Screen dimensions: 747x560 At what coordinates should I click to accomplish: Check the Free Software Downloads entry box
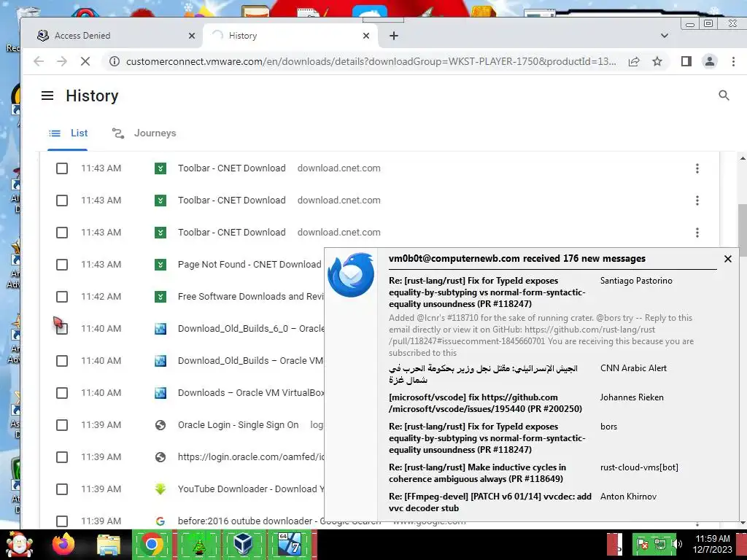tap(62, 297)
